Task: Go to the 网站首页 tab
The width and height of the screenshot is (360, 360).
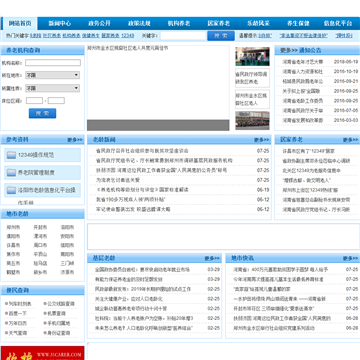Action: click(20, 23)
